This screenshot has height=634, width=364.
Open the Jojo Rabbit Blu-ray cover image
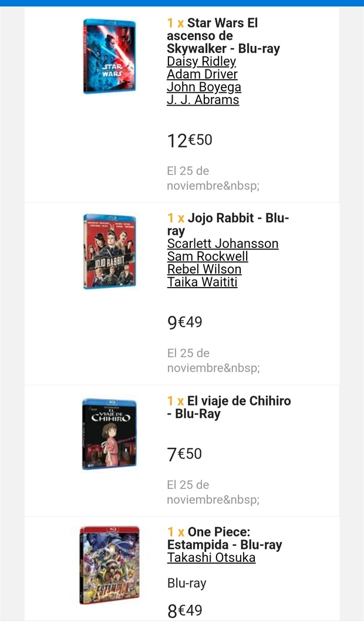point(110,251)
